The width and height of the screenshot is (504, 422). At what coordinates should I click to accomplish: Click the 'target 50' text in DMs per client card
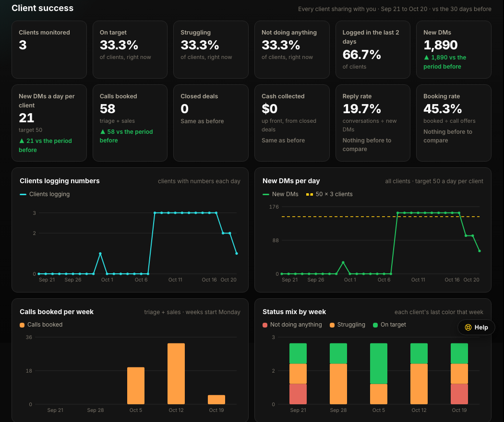tap(31, 130)
